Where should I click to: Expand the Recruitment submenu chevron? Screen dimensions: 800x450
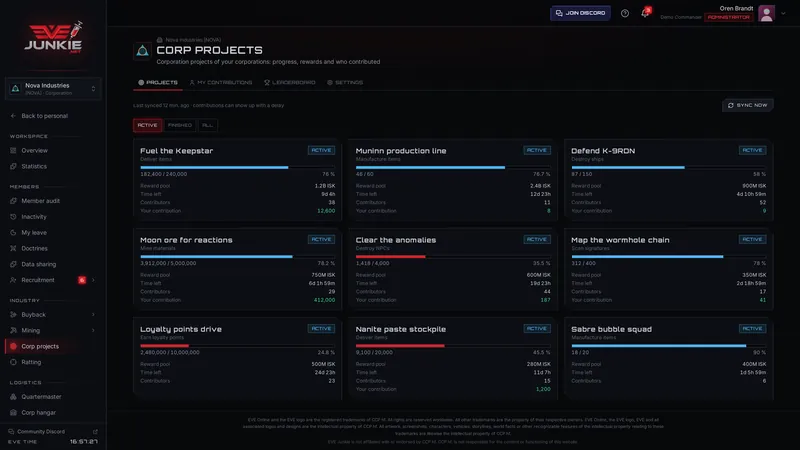[x=93, y=280]
